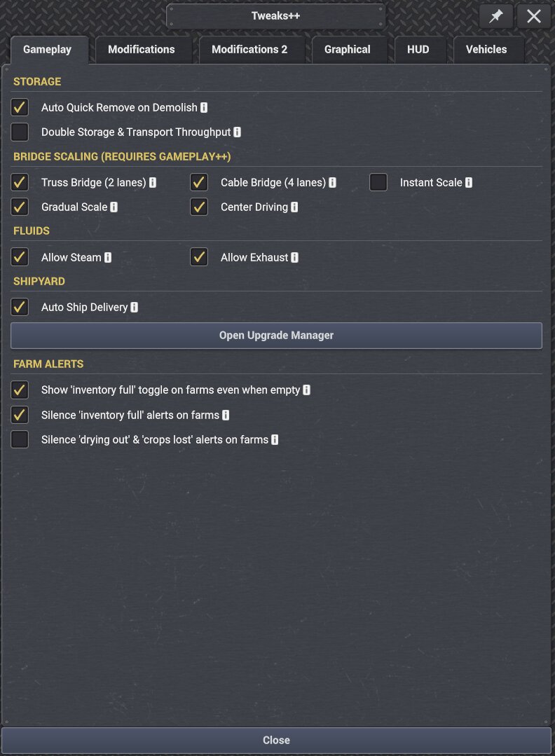Enable Silence 'drying out' & 'crops lost' alerts
This screenshot has width=555, height=756.
pyautogui.click(x=20, y=439)
